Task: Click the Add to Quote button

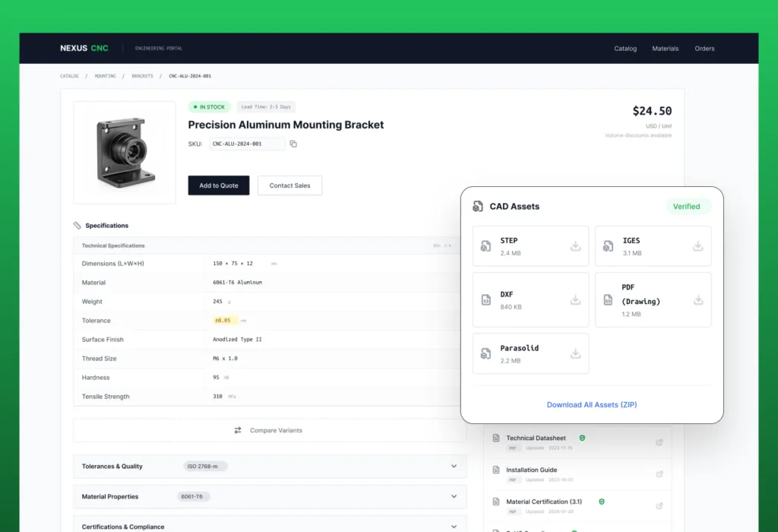Action: pyautogui.click(x=219, y=185)
